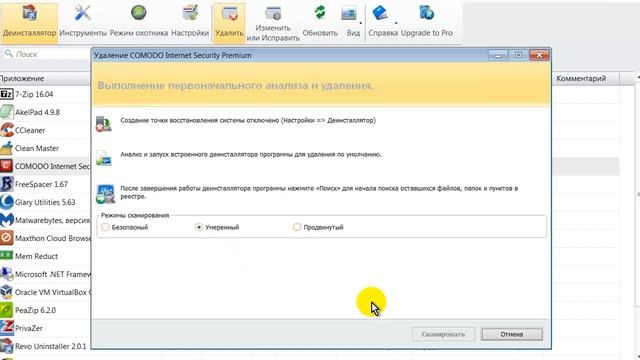Click Upgrade to Pro toolbar button
This screenshot has height=360, width=640.
pos(427,22)
